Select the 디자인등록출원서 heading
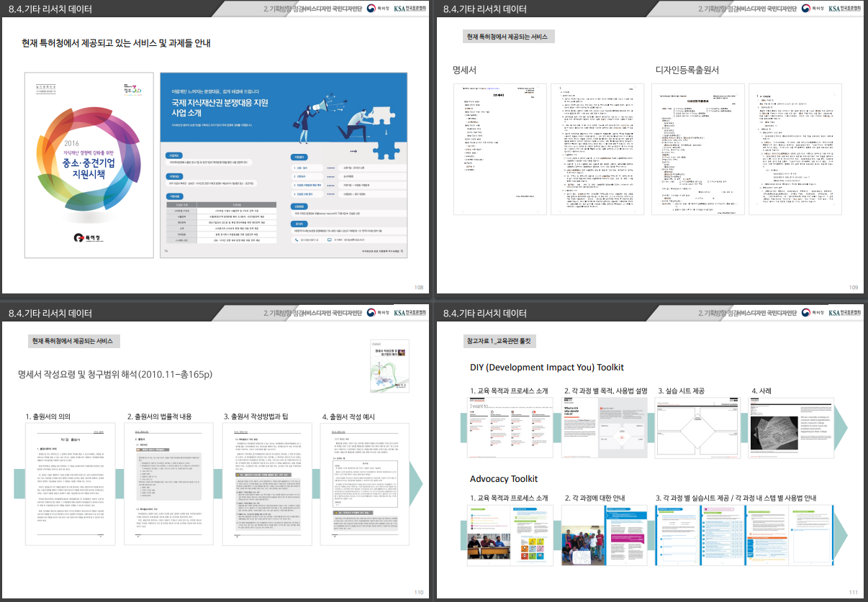The height and width of the screenshot is (602, 868). point(687,70)
